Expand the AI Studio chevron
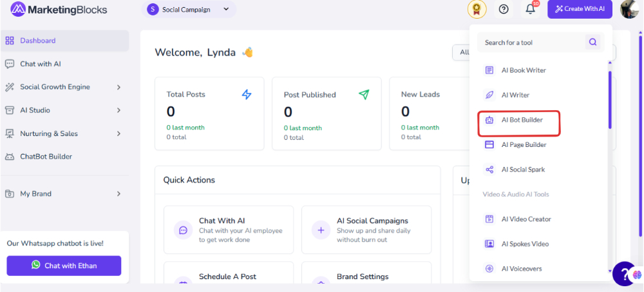The image size is (644, 292). point(118,110)
